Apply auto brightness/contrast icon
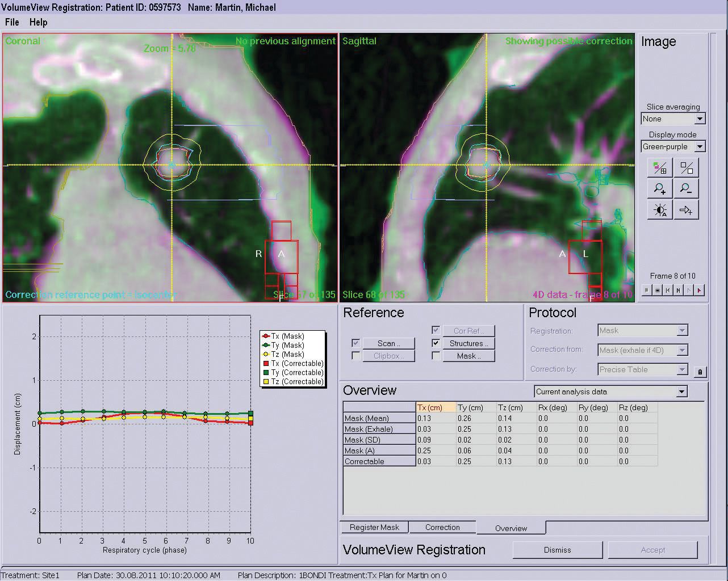The width and height of the screenshot is (728, 581). pyautogui.click(x=660, y=210)
